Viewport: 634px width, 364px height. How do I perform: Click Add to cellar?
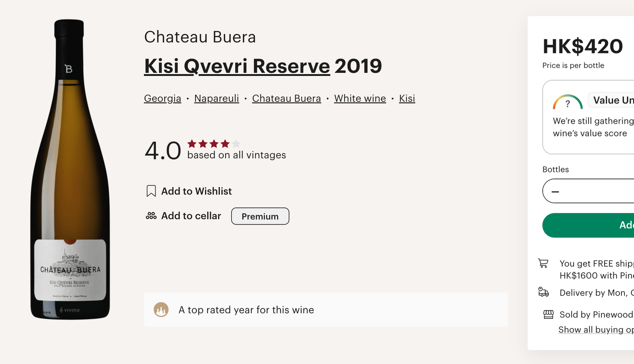click(191, 216)
